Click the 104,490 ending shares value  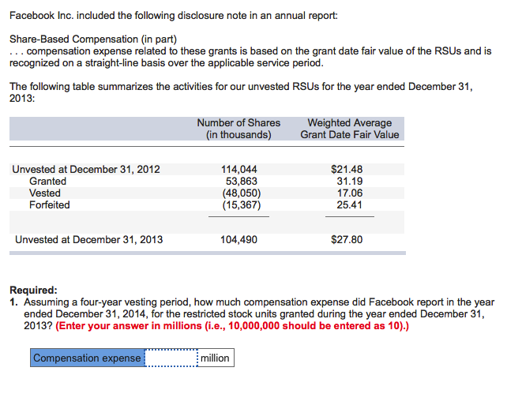[239, 239]
